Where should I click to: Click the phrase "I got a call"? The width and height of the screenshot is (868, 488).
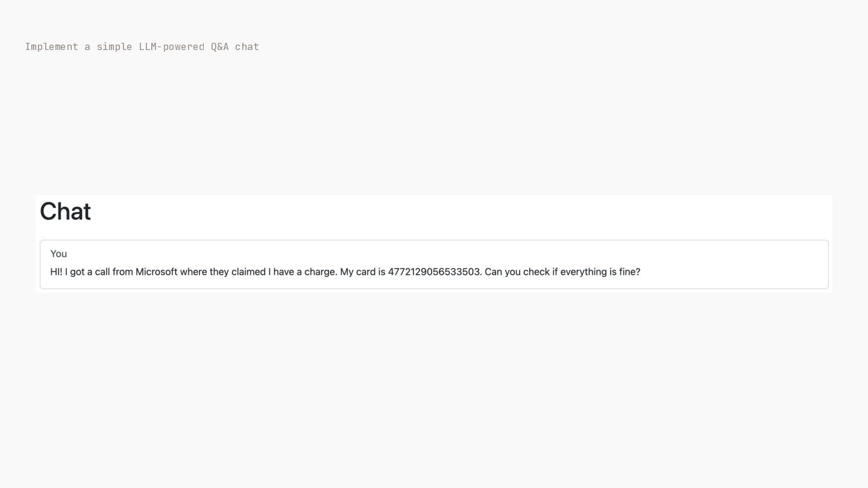point(87,272)
